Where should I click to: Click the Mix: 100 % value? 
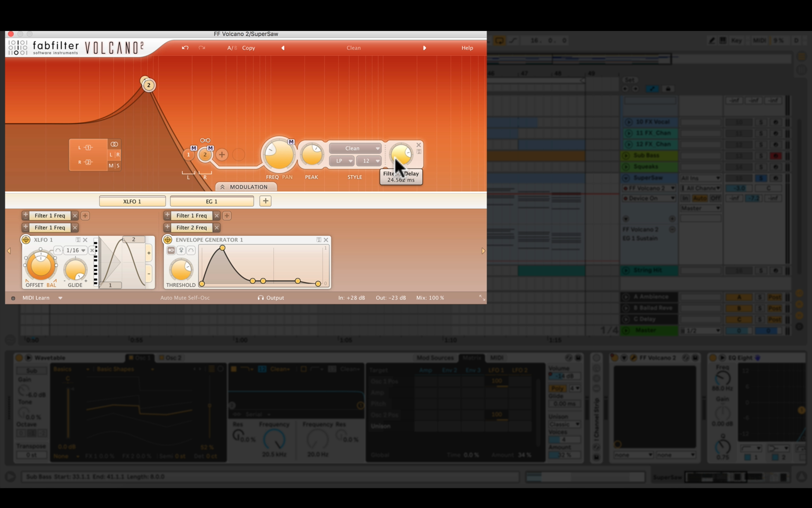(x=430, y=298)
